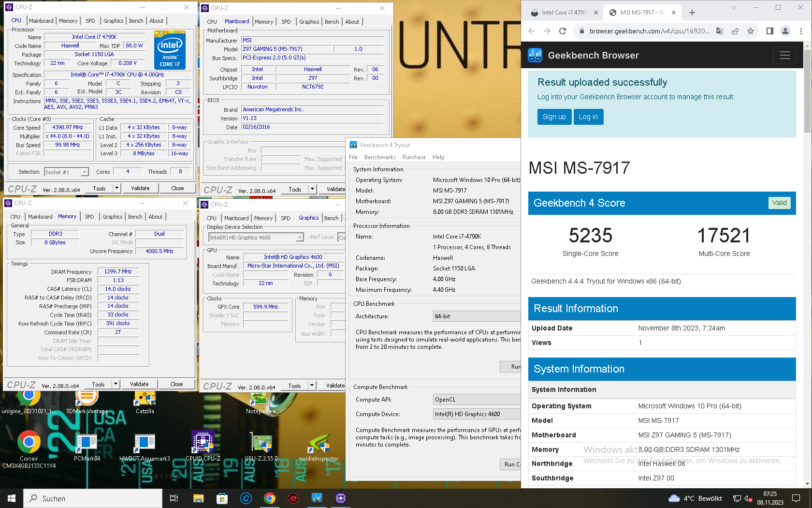Click the 5235 Single-Core Score value
This screenshot has height=508, width=812.
click(590, 236)
